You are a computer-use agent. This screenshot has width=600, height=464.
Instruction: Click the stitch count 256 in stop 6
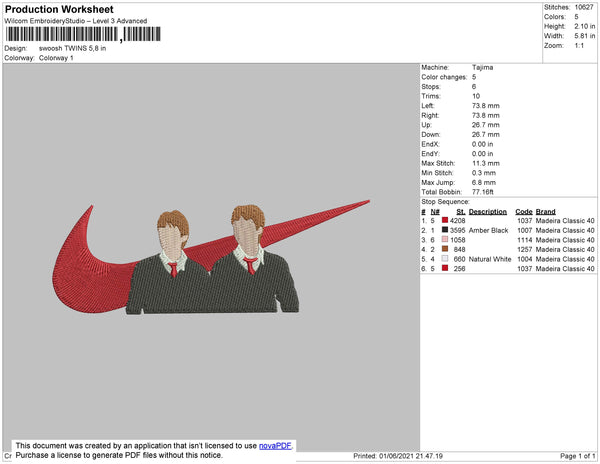459,269
